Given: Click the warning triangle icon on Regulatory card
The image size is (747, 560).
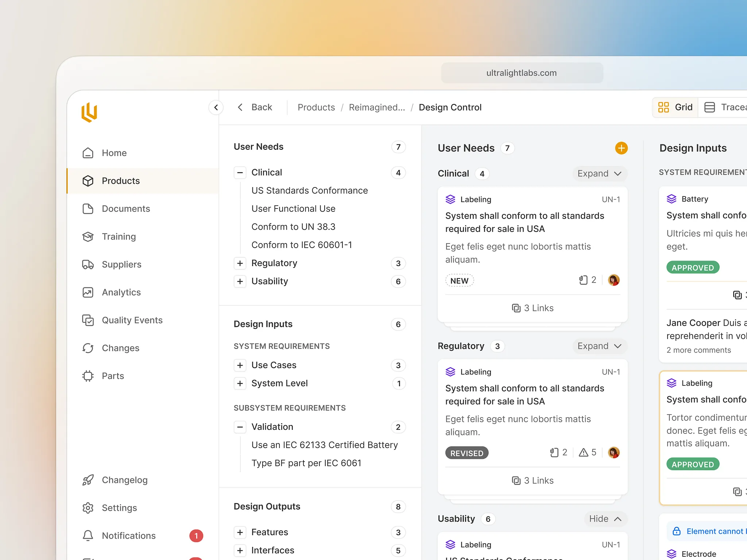Looking at the screenshot, I should pos(584,452).
